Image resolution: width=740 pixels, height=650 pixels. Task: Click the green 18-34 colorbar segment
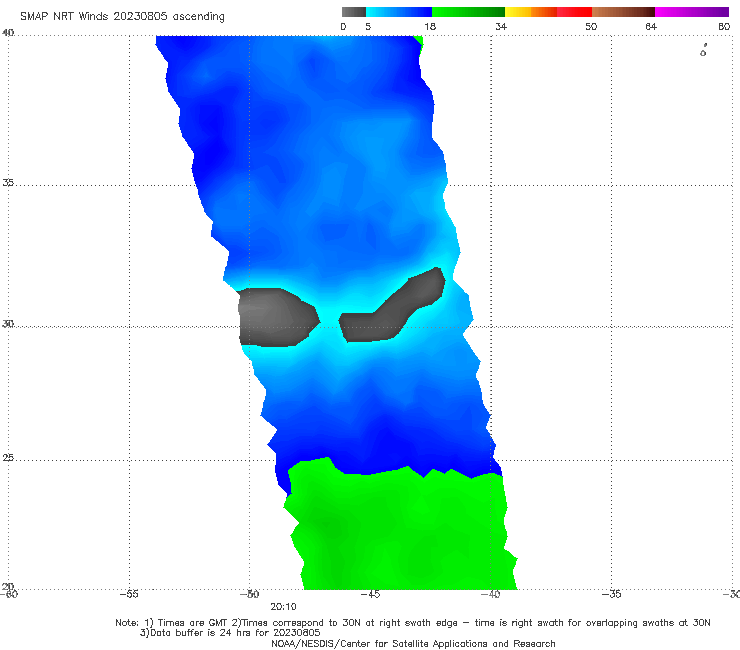coord(469,12)
